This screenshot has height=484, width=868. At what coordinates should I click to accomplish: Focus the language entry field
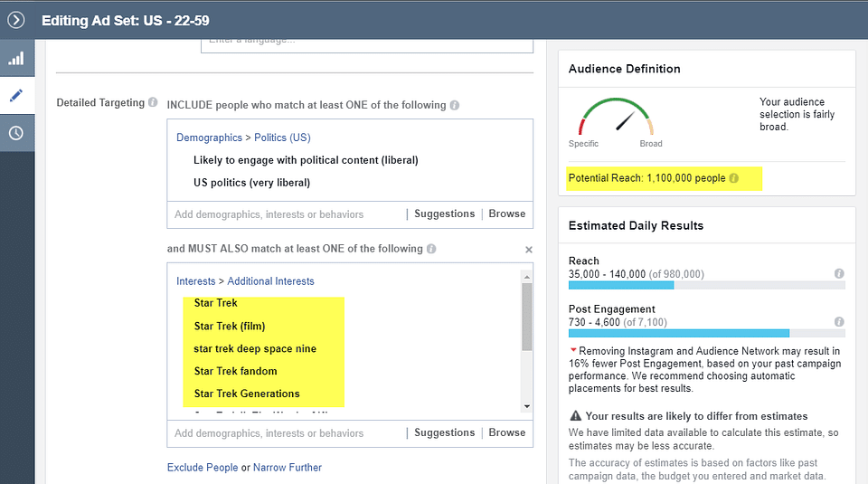(x=367, y=45)
